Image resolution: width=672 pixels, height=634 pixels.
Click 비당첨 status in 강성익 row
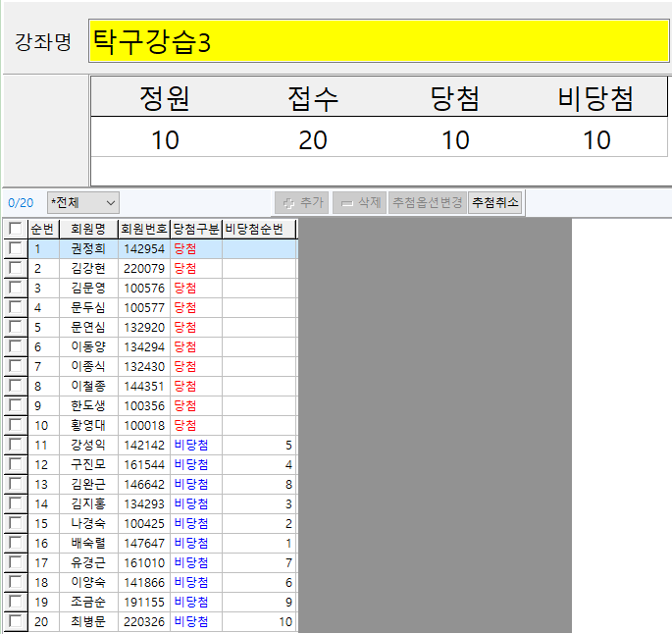click(x=191, y=445)
